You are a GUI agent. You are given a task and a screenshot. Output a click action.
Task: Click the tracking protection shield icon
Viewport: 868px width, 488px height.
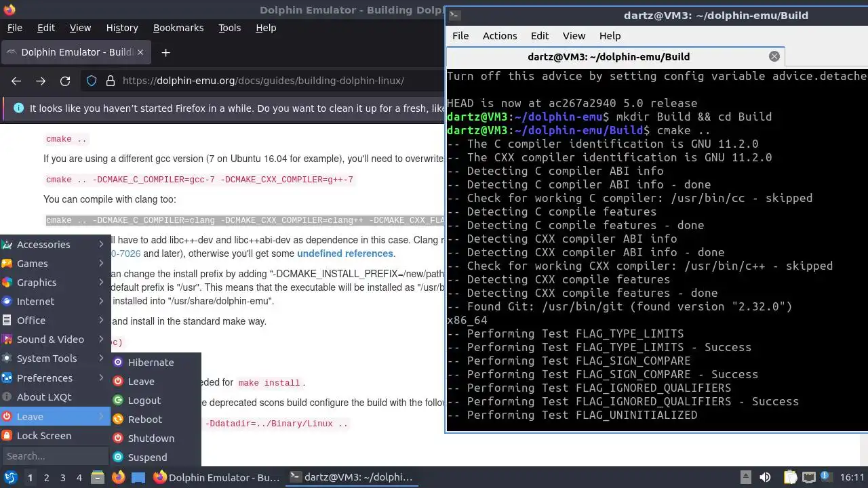tap(92, 81)
